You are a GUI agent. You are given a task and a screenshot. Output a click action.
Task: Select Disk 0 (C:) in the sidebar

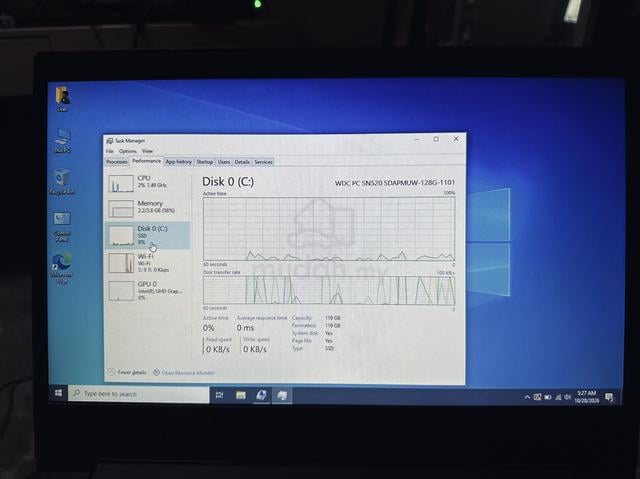pyautogui.click(x=148, y=235)
